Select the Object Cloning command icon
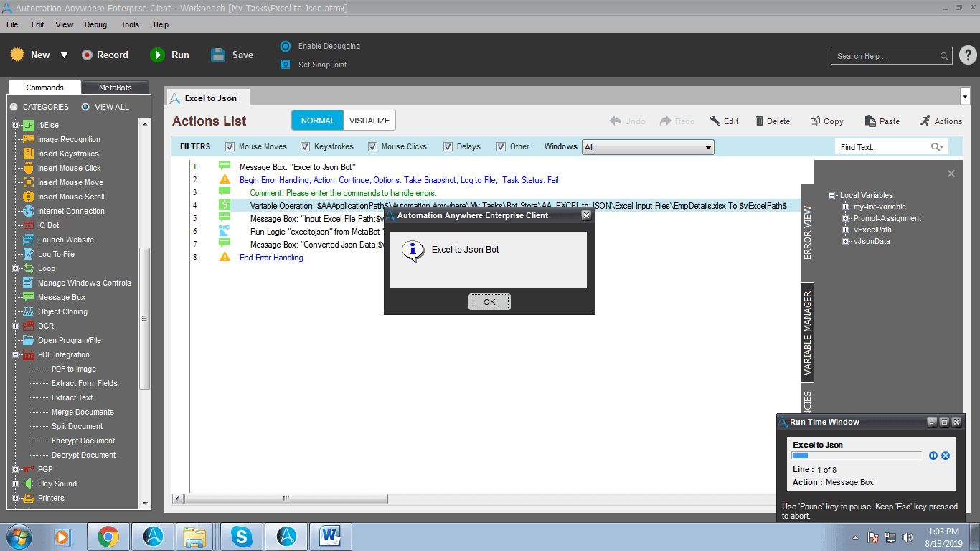980x551 pixels. (29, 311)
